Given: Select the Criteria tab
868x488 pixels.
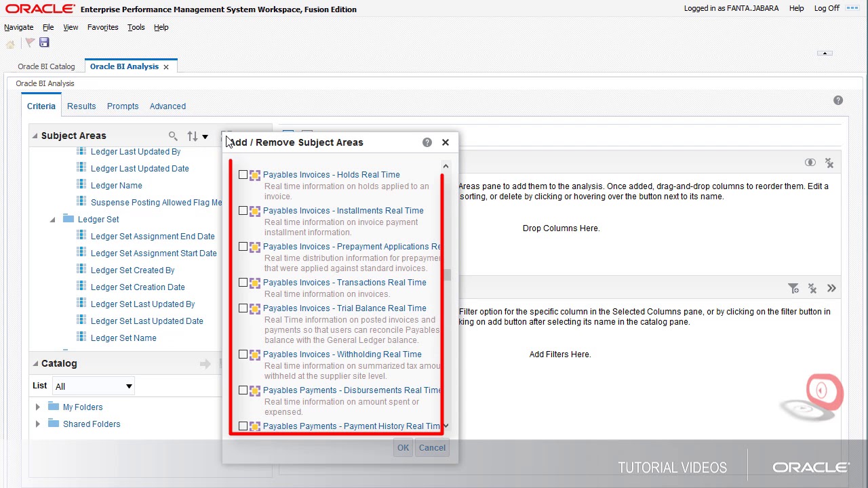Looking at the screenshot, I should tap(41, 106).
